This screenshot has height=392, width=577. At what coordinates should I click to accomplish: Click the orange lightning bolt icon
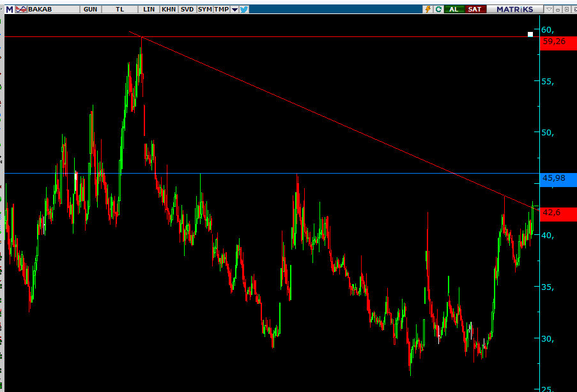pos(427,9)
